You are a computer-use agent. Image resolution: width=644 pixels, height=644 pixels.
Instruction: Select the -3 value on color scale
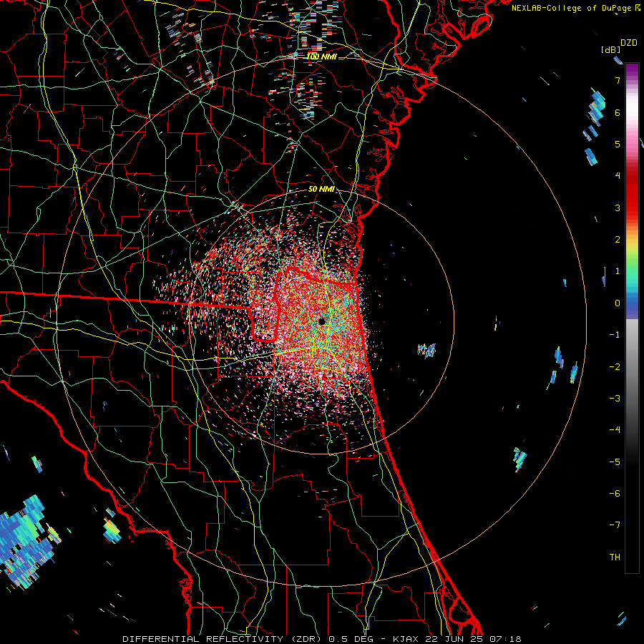point(615,398)
